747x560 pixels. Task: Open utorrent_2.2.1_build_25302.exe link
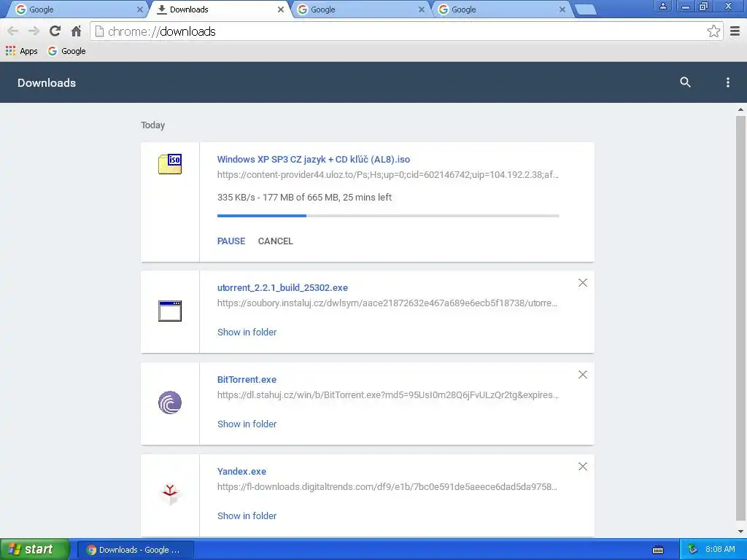pyautogui.click(x=282, y=287)
